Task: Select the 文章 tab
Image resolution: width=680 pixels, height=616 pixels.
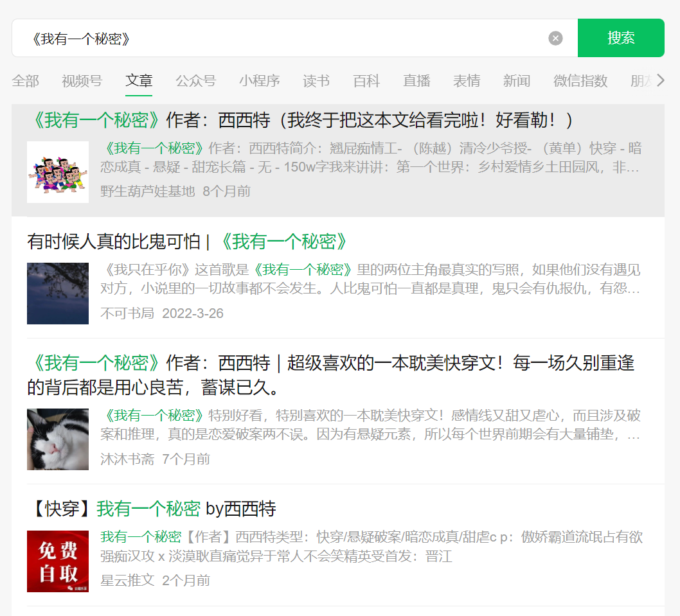Action: [x=139, y=81]
